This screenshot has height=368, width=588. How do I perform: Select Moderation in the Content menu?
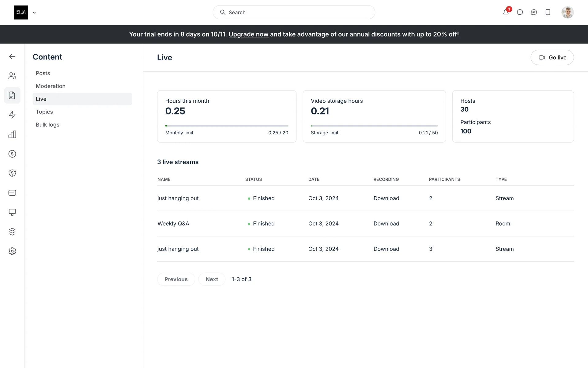point(51,86)
